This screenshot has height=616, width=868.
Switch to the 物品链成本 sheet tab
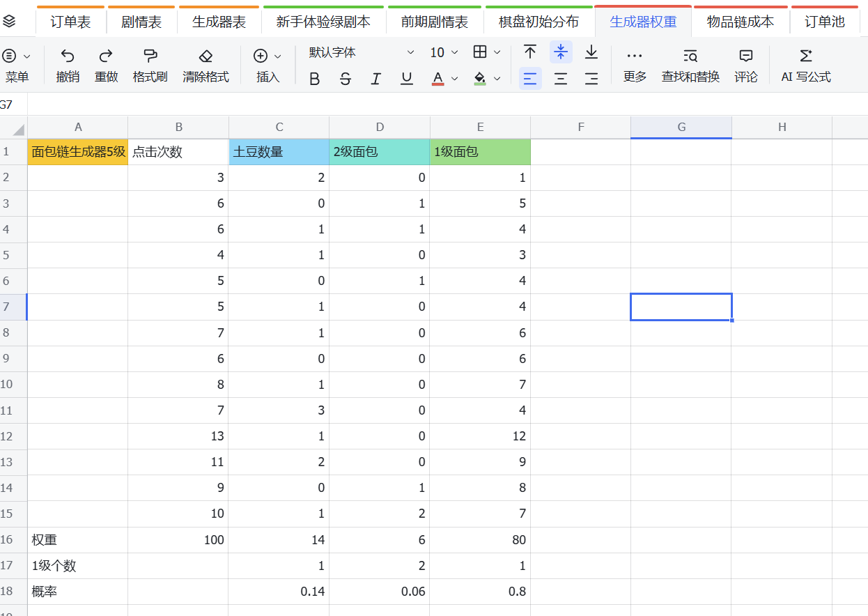point(740,22)
